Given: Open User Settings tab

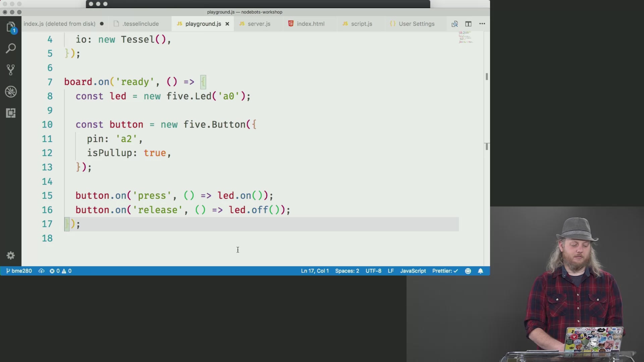Looking at the screenshot, I should [x=416, y=23].
